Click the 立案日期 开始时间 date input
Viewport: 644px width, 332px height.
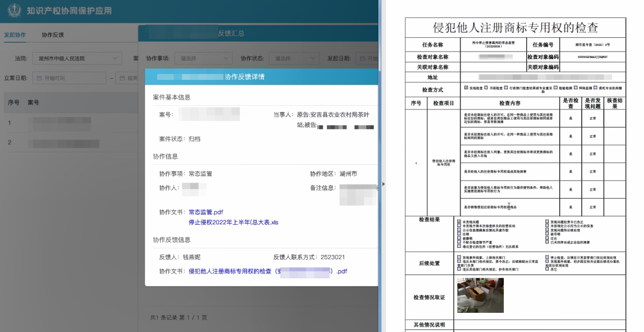(71, 78)
